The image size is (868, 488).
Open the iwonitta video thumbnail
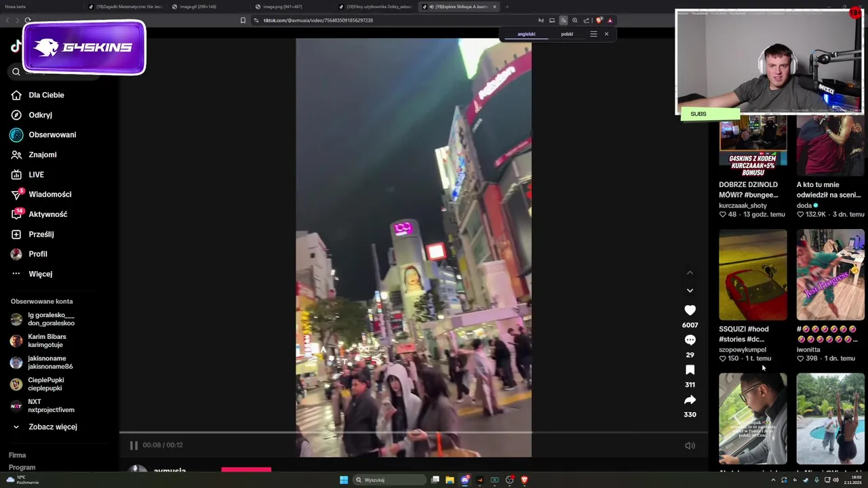830,274
